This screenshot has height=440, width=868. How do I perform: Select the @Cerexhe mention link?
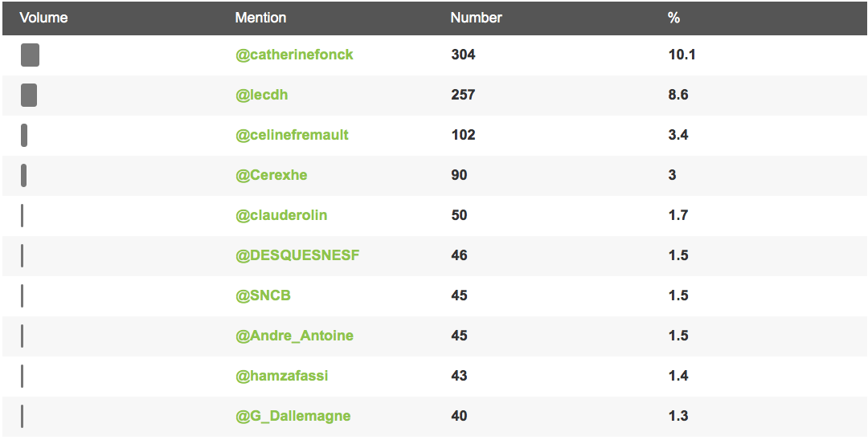[272, 175]
